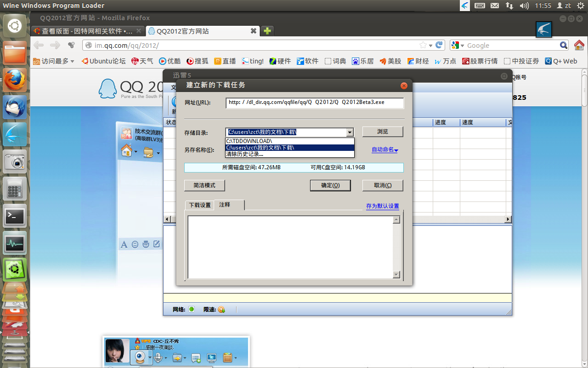Click the Xunlei tray icon in top panel

click(x=465, y=6)
